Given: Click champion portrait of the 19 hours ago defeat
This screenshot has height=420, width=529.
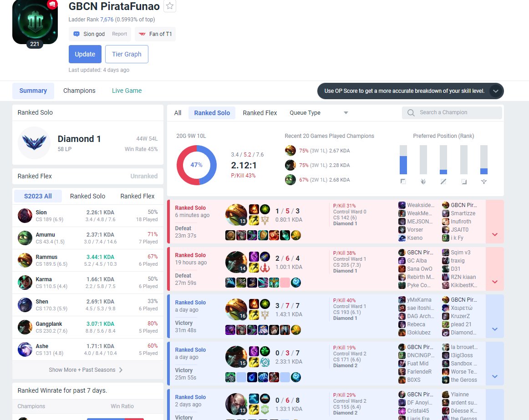Looking at the screenshot, I should click(236, 262).
